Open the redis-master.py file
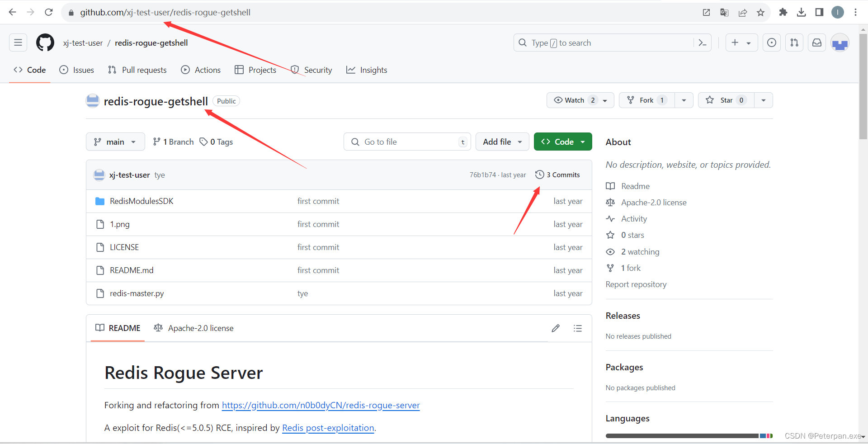Screen dimensions: 868x444 coord(137,293)
